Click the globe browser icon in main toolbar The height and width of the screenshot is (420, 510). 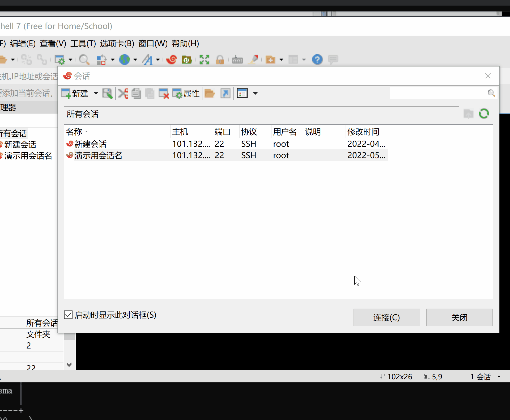[x=125, y=60]
